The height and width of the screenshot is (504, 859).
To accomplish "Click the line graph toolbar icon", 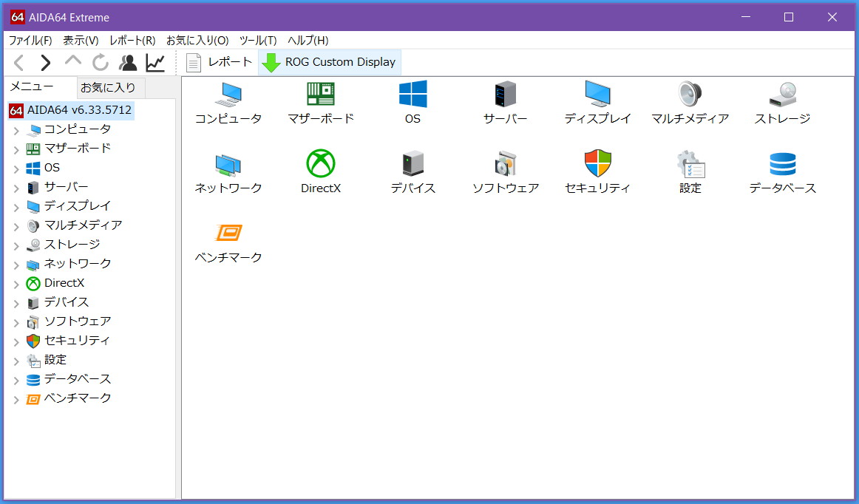I will (155, 63).
